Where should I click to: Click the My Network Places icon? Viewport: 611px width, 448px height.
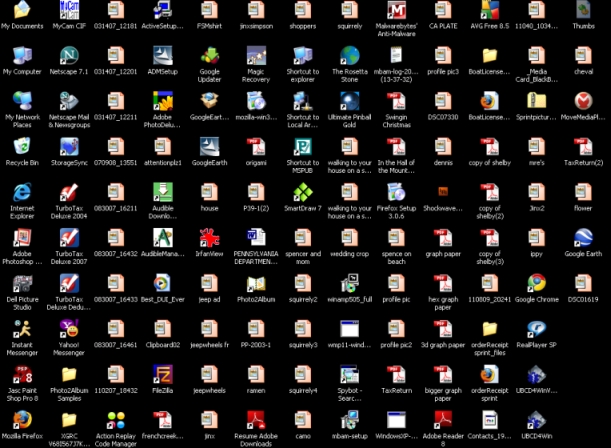[x=22, y=101]
